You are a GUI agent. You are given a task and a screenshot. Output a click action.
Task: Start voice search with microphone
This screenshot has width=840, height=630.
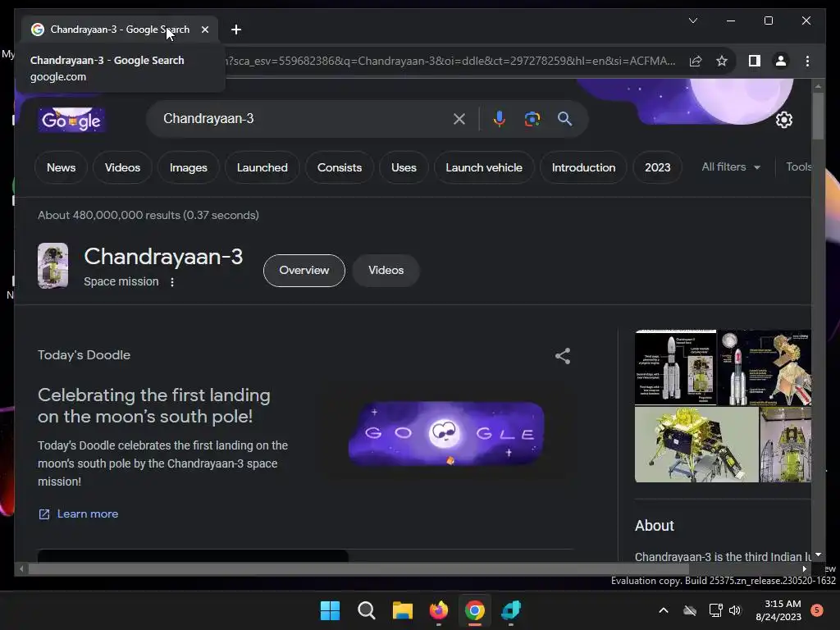click(499, 119)
